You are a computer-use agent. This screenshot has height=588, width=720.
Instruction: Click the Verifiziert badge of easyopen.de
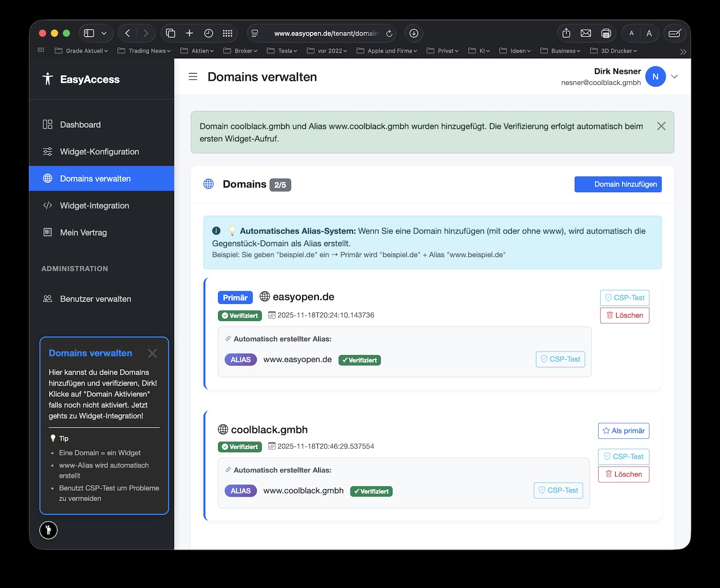click(240, 316)
